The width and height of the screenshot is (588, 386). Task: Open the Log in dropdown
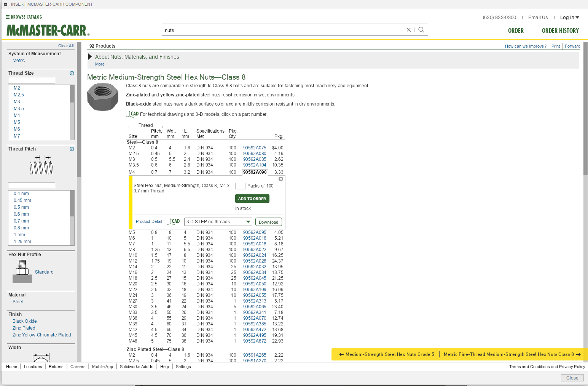pyautogui.click(x=569, y=17)
